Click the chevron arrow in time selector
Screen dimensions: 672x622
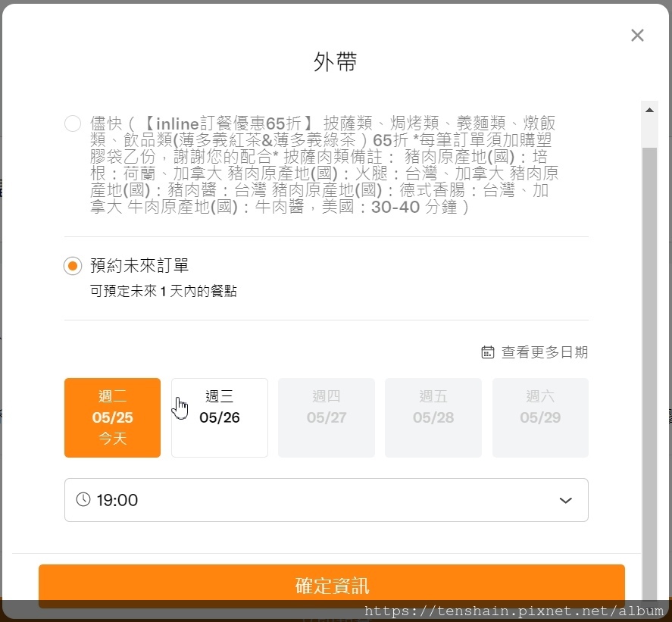[x=566, y=500]
